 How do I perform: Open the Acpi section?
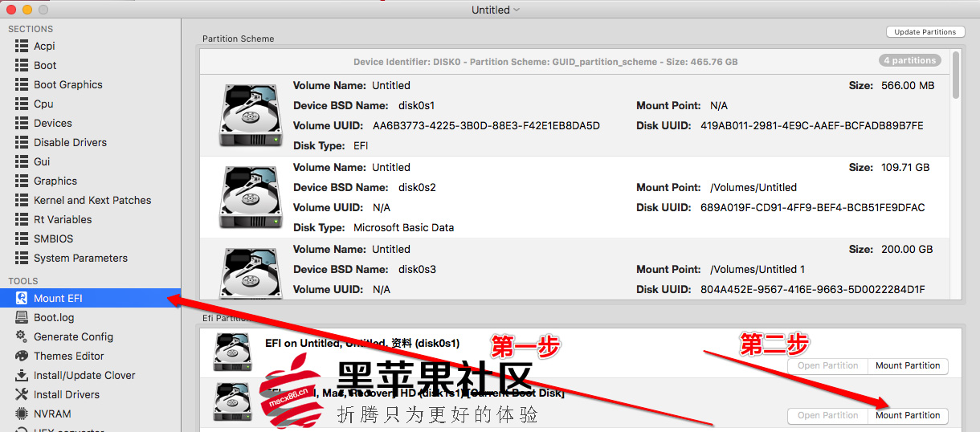point(44,46)
